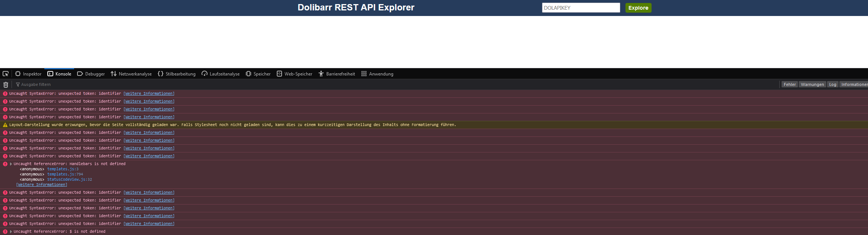Open the Inspektor panel

click(28, 74)
